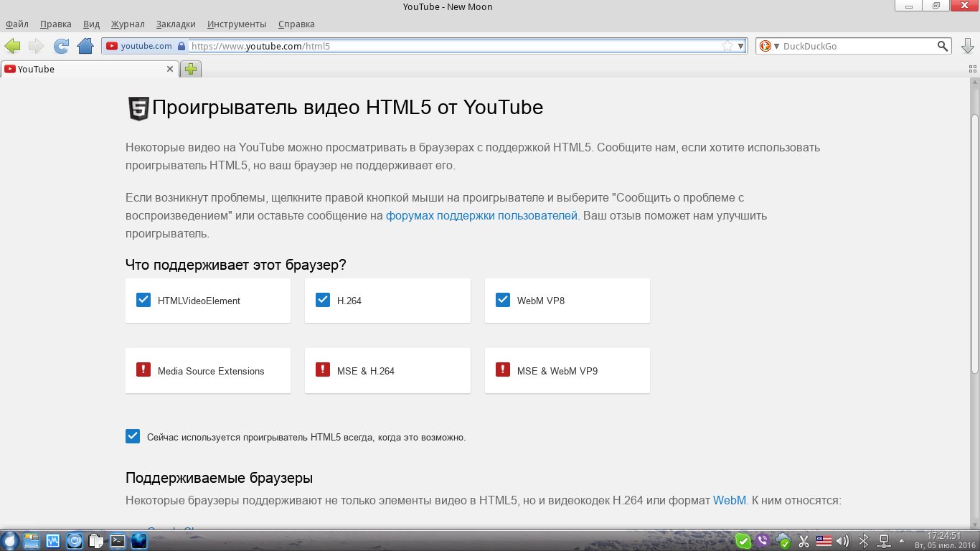This screenshot has width=980, height=551.
Task: Click the WebM VP8 support checkmark
Action: click(x=502, y=300)
